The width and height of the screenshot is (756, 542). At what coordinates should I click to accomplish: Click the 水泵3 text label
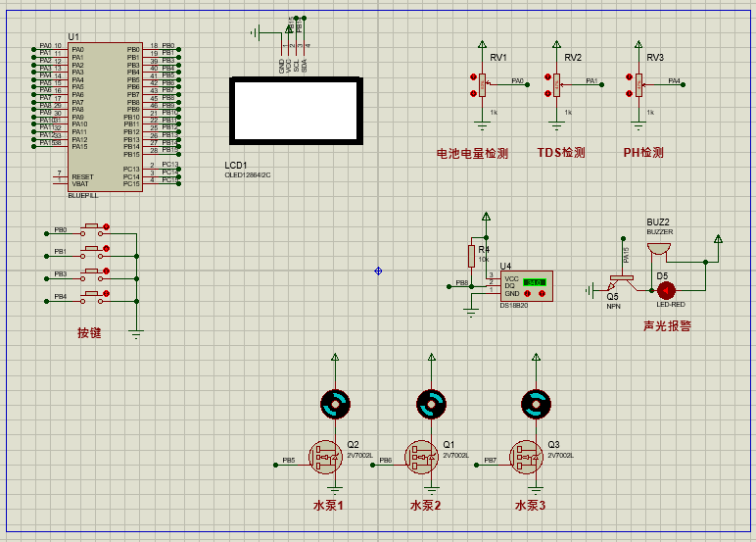(530, 506)
